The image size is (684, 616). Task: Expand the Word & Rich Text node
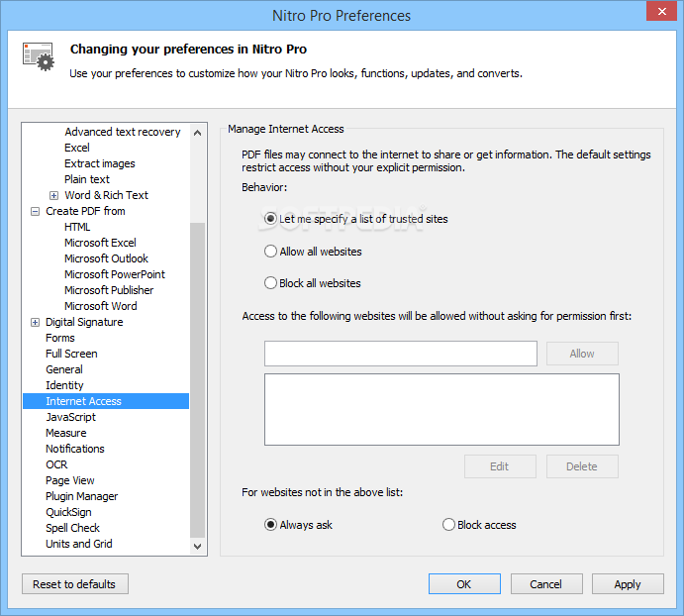[x=53, y=195]
